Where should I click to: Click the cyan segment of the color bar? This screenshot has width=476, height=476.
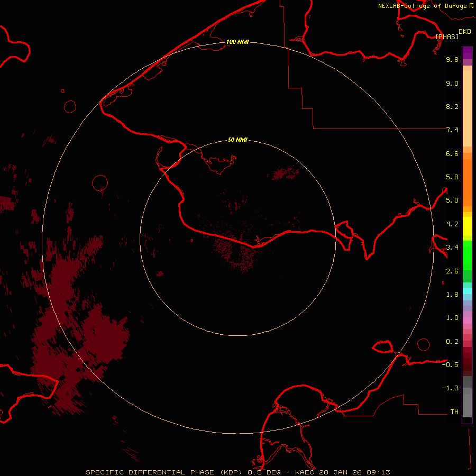pos(467,290)
